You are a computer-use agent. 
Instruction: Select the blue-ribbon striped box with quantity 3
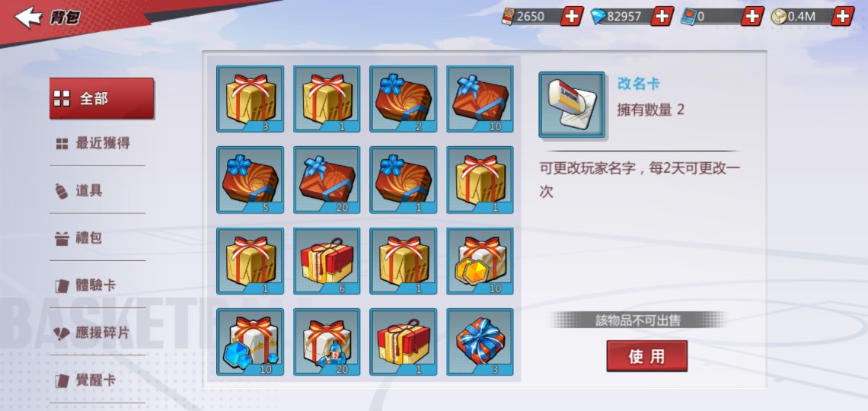point(480,342)
